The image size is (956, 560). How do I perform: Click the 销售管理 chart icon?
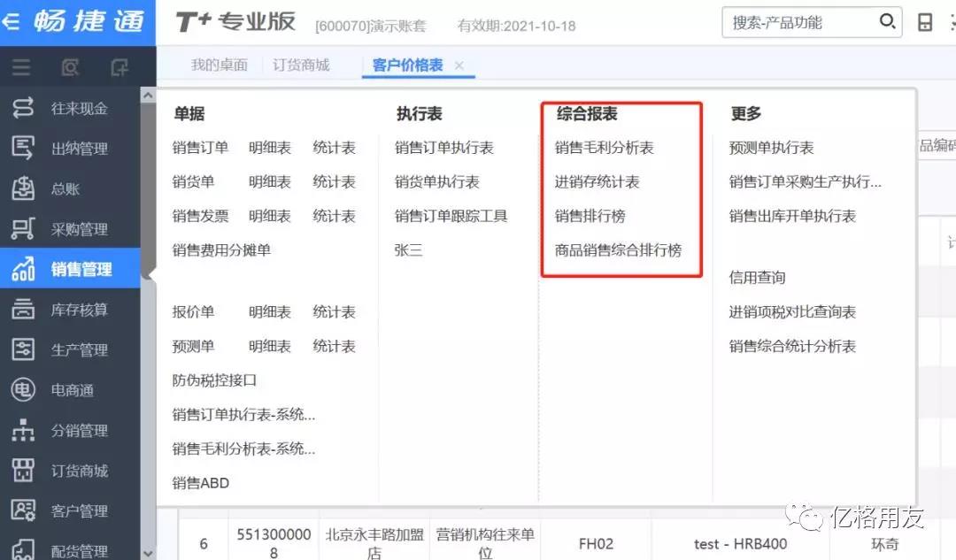23,269
